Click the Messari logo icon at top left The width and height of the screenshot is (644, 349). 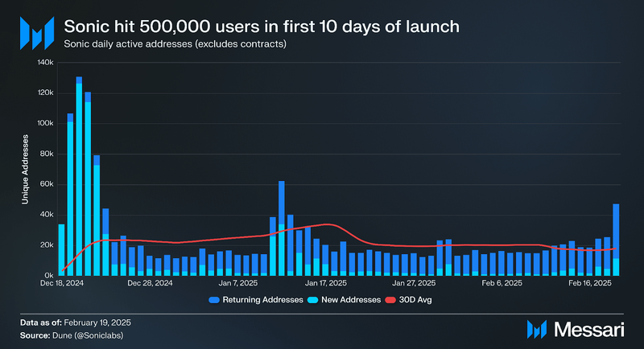pos(37,33)
